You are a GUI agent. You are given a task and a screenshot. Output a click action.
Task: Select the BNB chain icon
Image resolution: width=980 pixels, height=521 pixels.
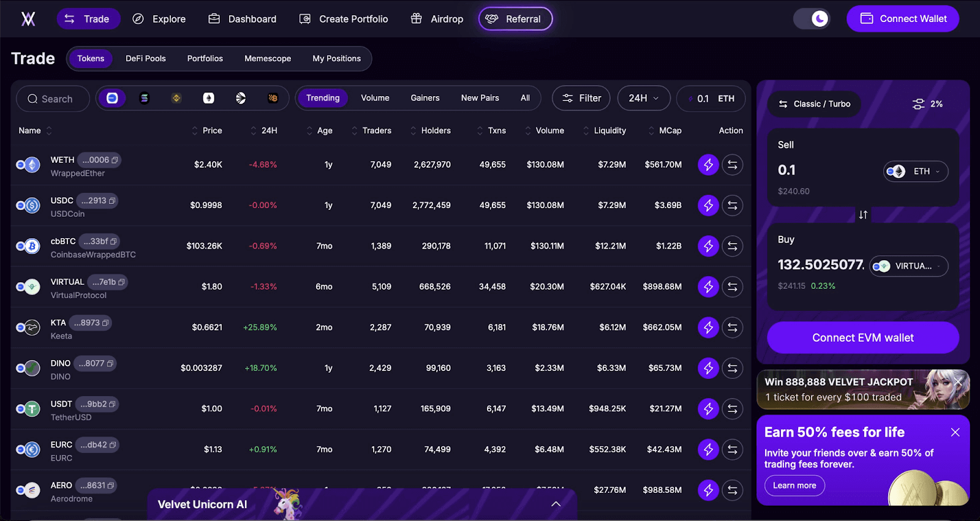pyautogui.click(x=176, y=98)
